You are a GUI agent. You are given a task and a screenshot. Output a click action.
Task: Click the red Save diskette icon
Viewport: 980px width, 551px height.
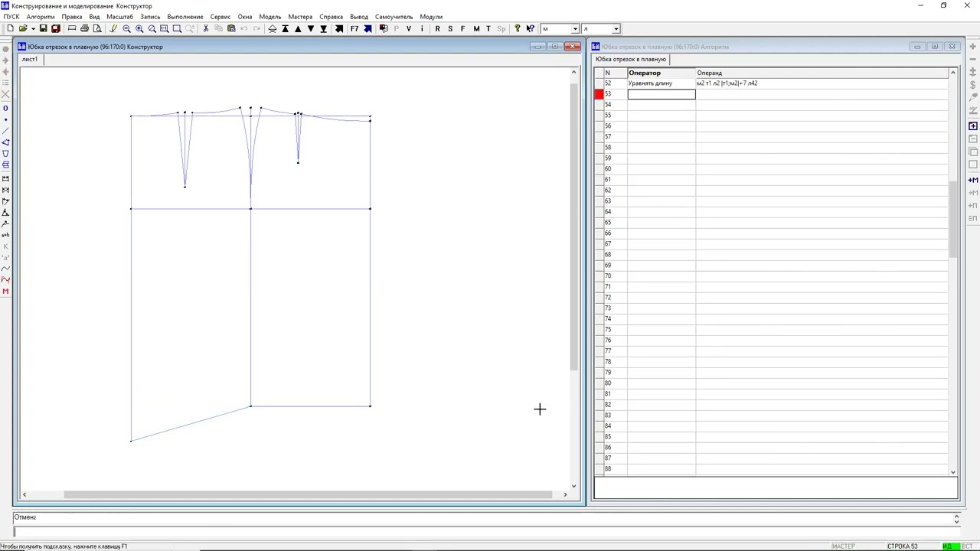pyautogui.click(x=55, y=28)
